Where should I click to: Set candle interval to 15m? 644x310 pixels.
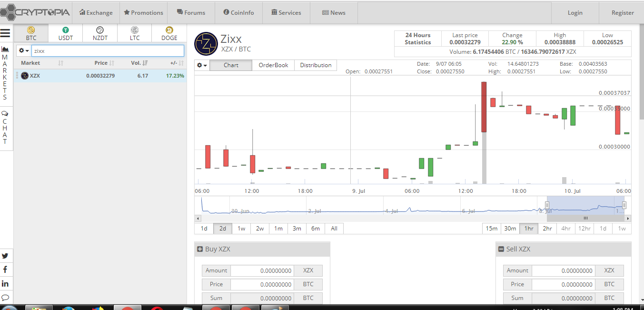point(492,229)
